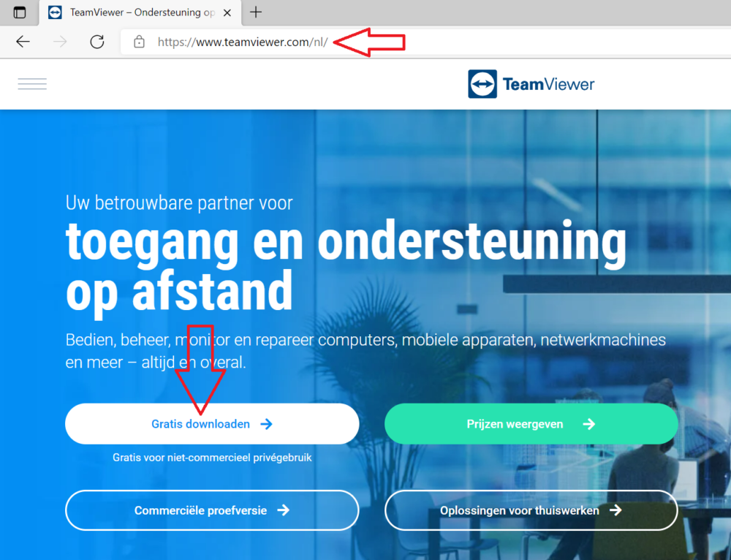
Task: Open Oplossingen voor thuiswerken button
Action: [x=531, y=510]
